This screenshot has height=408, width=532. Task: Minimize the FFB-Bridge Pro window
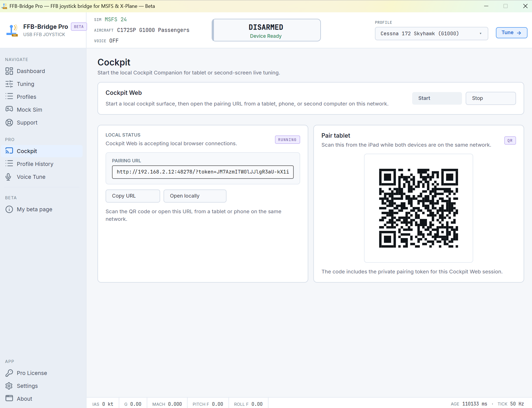[x=486, y=6]
